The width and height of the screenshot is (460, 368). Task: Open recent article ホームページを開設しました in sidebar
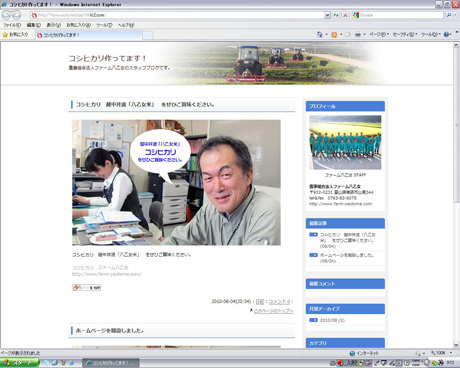click(x=347, y=255)
